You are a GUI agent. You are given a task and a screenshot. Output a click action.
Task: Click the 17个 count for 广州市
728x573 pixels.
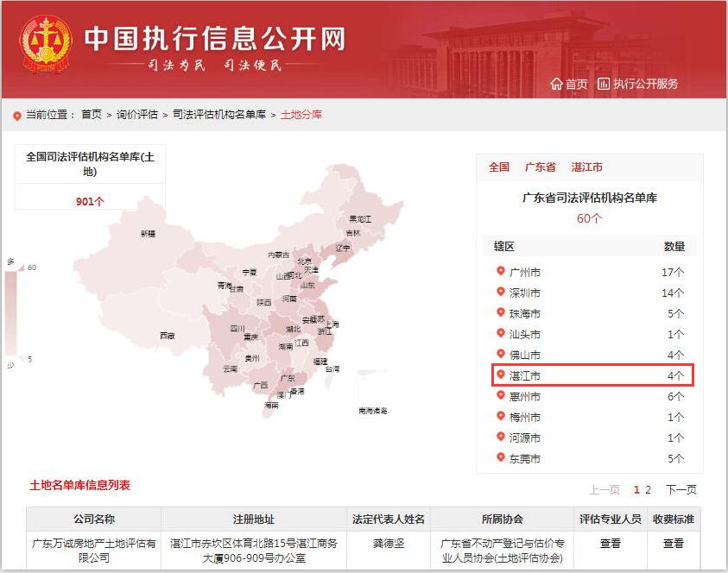click(673, 273)
